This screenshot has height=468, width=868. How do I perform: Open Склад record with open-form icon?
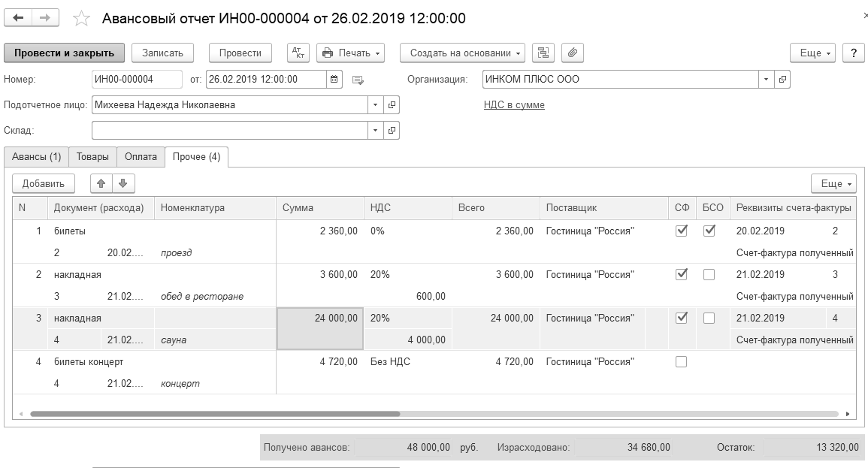click(x=392, y=131)
